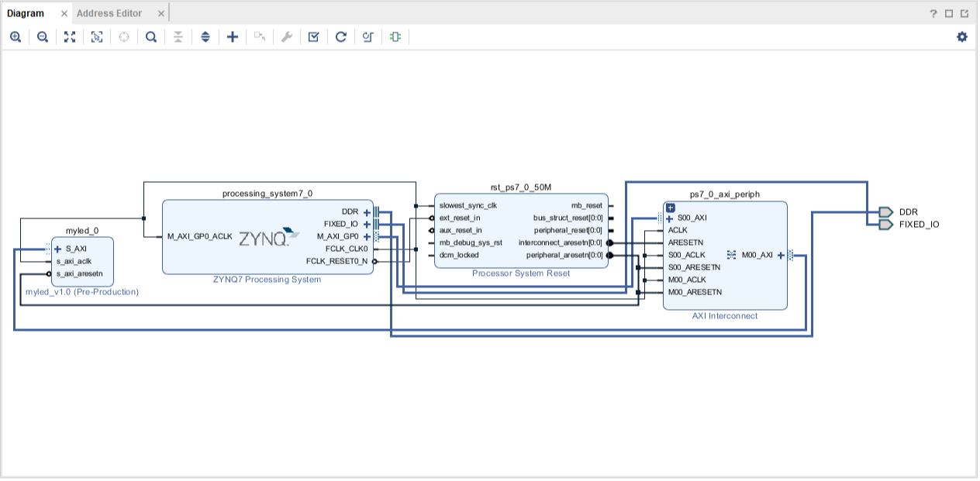
Task: Click the Collapse All icon
Action: pos(178,36)
